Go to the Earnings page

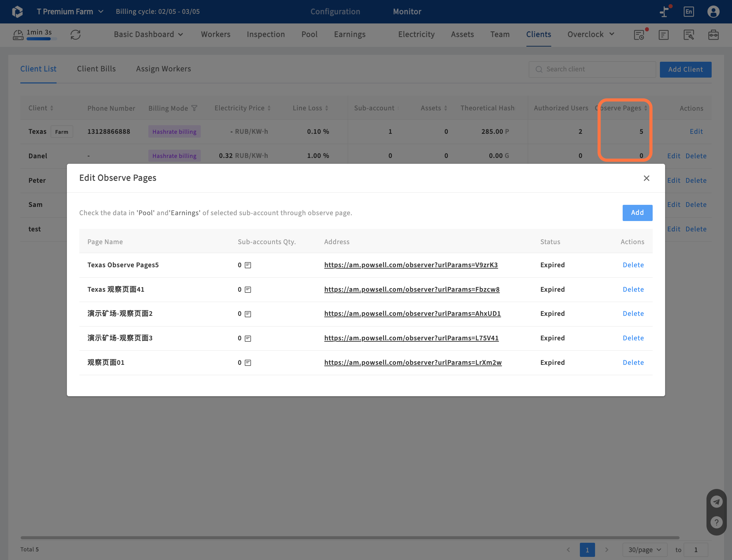(x=350, y=34)
